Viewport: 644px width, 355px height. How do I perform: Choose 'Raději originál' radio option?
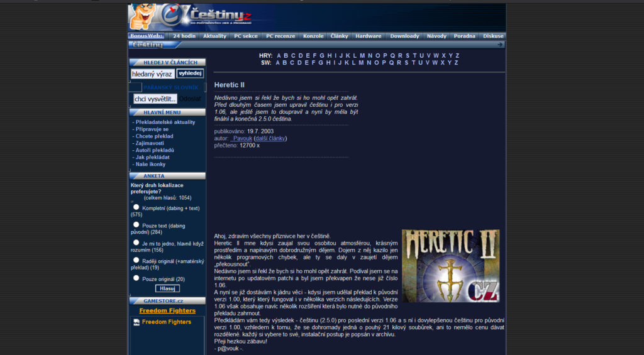point(136,259)
